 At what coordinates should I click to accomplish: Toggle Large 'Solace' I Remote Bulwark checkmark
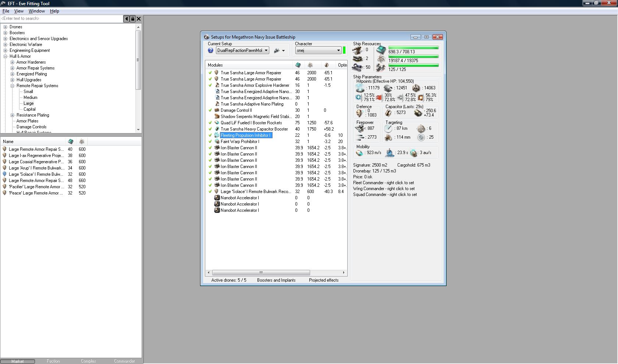click(x=210, y=192)
